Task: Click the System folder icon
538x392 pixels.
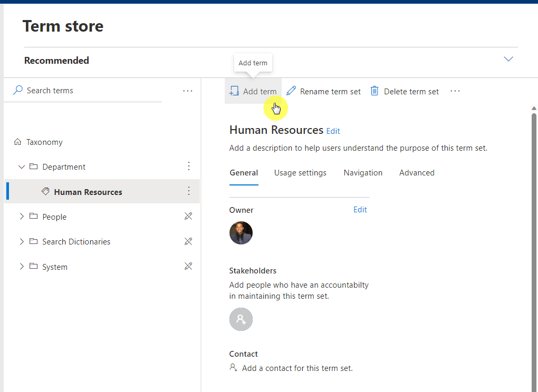Action: (34, 266)
